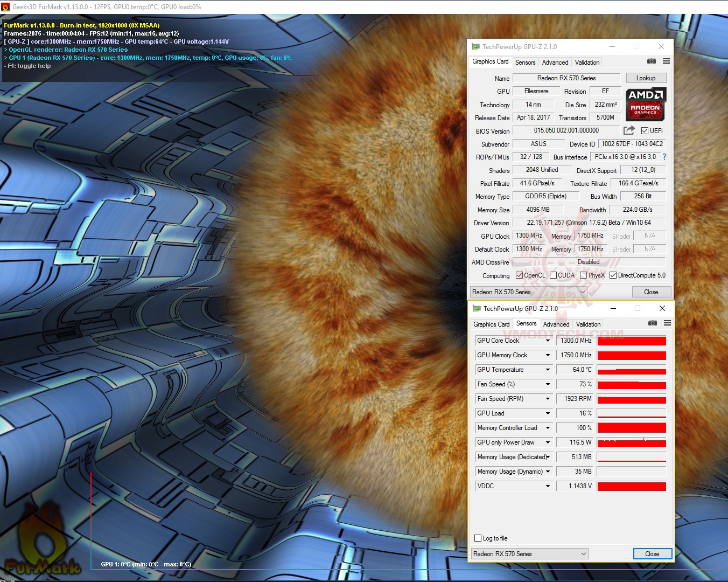728x582 pixels.
Task: Click Close button in upper GPU-Z window
Action: pos(651,292)
